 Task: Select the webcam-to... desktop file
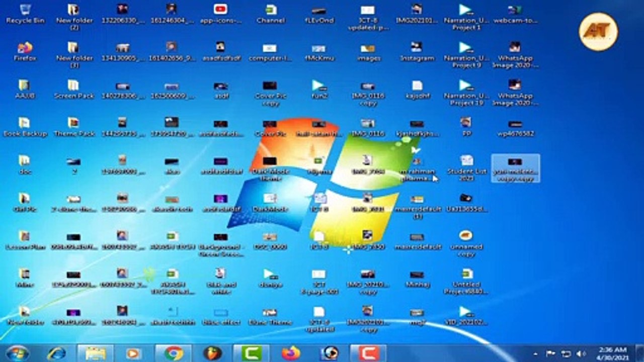tap(515, 14)
